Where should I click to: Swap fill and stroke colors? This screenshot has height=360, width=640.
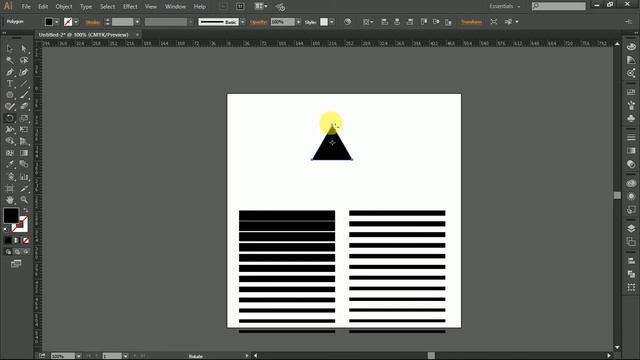tap(26, 211)
